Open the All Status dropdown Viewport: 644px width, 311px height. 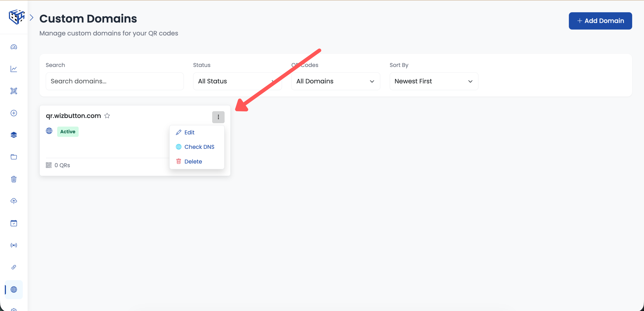tap(237, 81)
